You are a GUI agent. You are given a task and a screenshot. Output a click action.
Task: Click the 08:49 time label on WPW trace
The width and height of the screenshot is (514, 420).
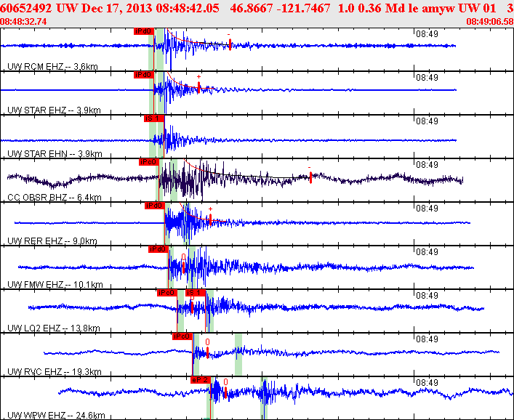(427, 383)
